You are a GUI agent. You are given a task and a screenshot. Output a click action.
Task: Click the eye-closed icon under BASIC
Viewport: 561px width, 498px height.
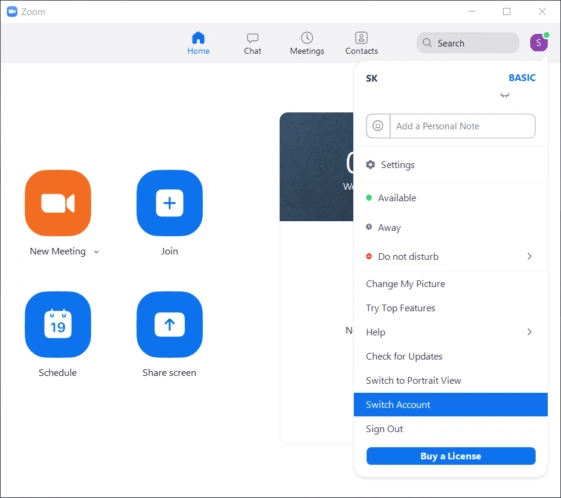(x=504, y=95)
